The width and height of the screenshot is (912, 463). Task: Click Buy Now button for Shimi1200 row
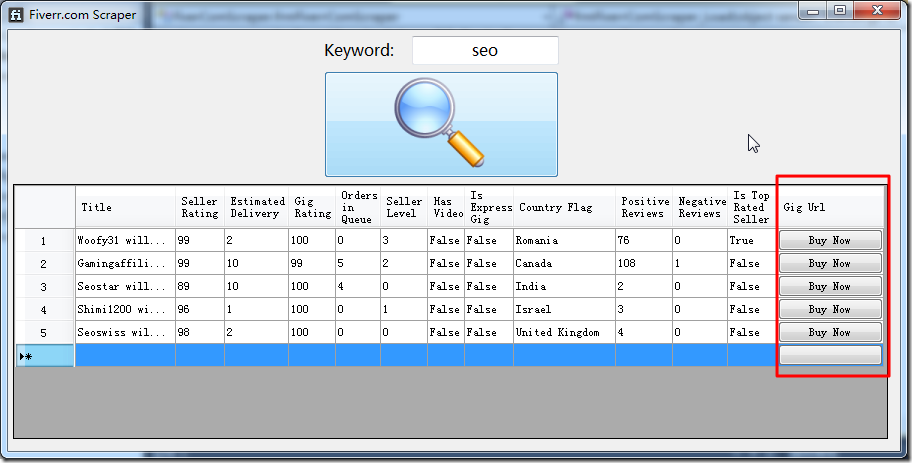coord(830,309)
